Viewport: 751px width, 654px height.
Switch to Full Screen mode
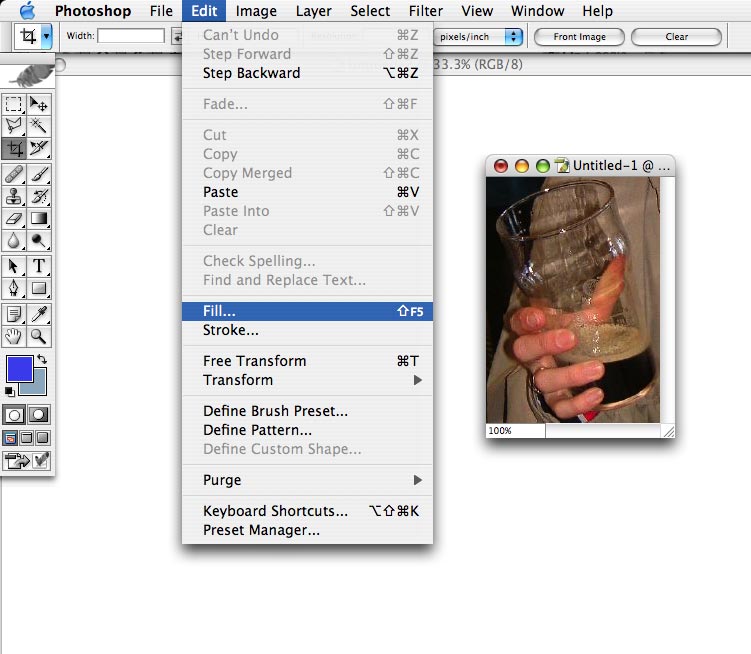(x=43, y=437)
